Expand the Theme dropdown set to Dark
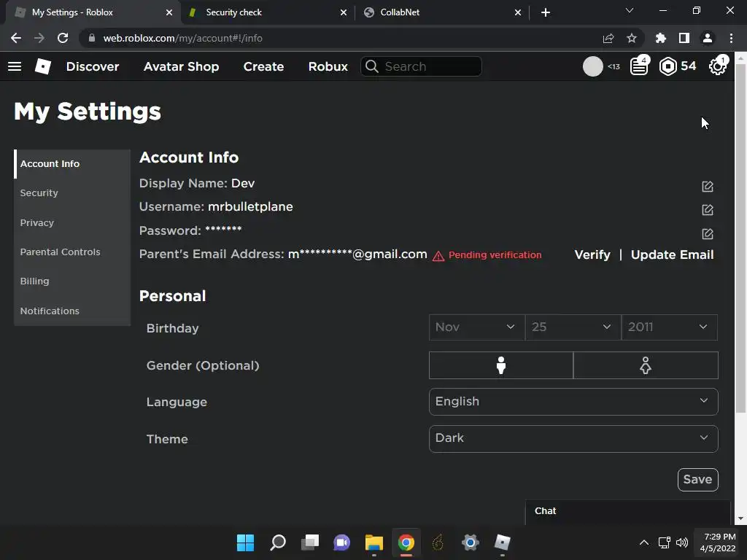The width and height of the screenshot is (747, 560). [x=573, y=438]
